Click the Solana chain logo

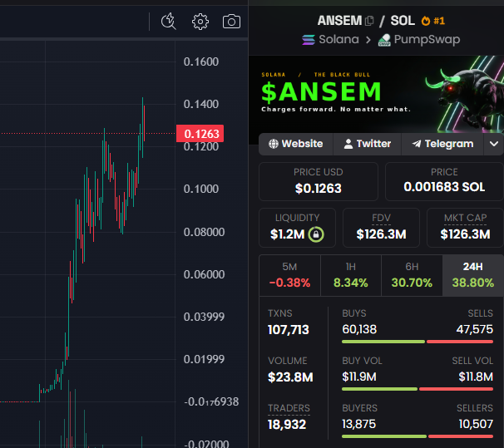pos(309,40)
